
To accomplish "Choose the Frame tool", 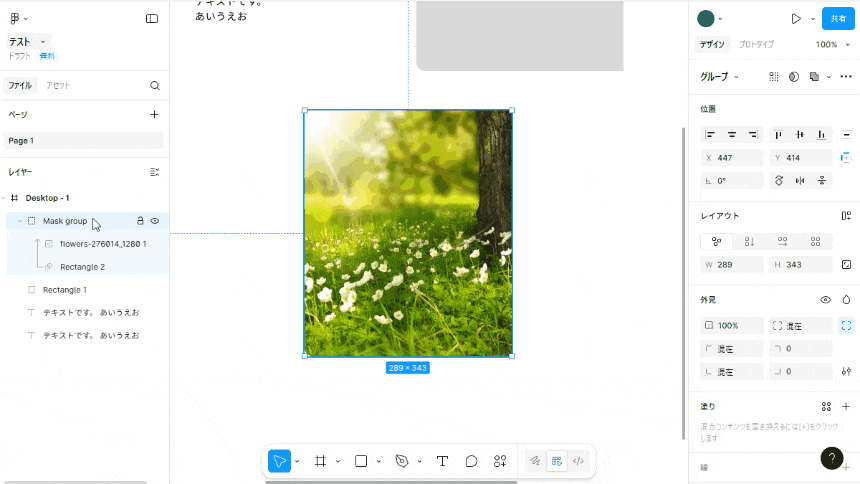I will 320,461.
